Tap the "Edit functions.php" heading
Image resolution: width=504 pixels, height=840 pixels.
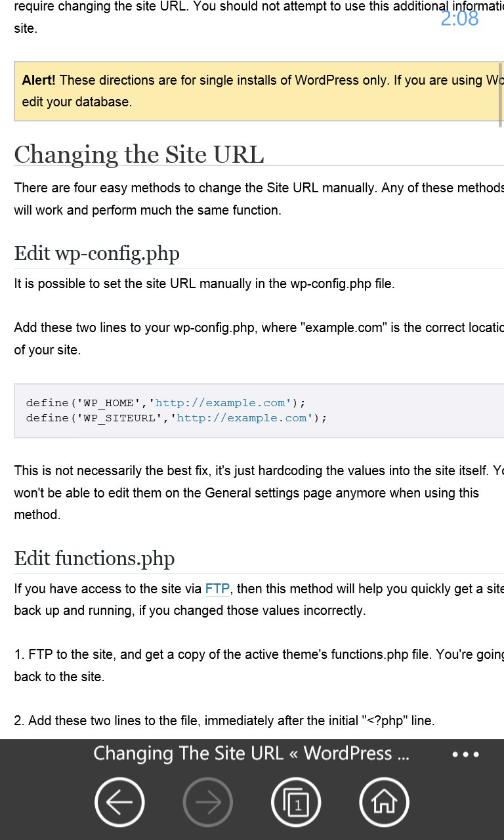pyautogui.click(x=94, y=558)
